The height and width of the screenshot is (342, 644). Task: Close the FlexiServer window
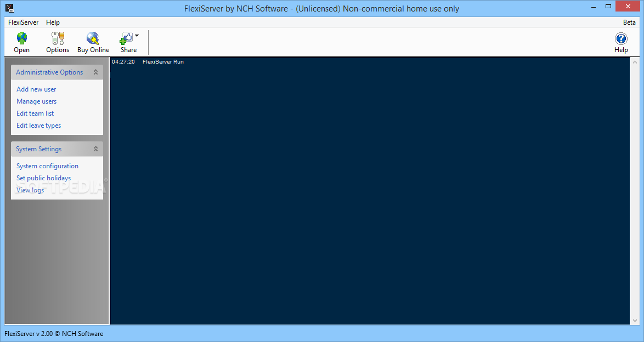click(628, 6)
